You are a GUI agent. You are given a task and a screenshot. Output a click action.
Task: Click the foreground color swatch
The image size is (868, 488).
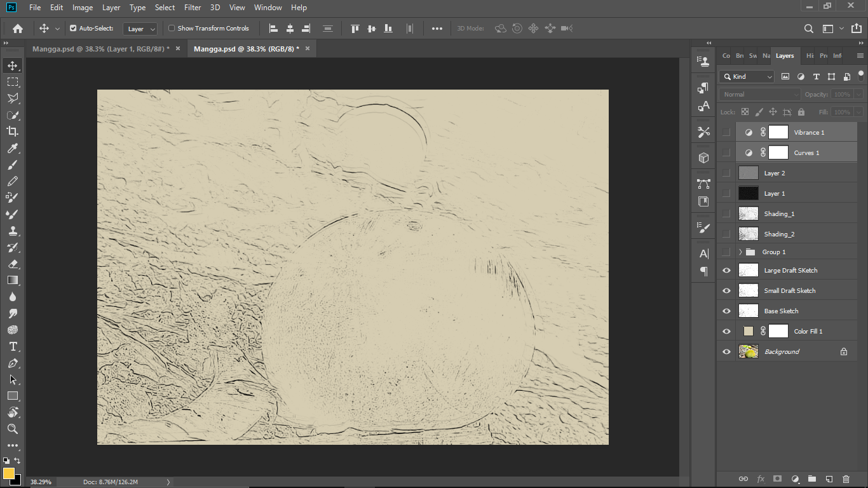click(9, 473)
